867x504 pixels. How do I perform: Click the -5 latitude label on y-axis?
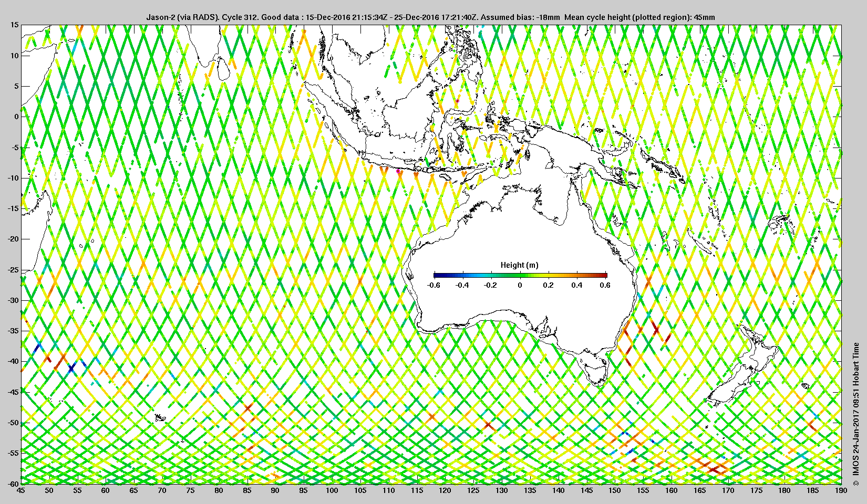tap(15, 148)
